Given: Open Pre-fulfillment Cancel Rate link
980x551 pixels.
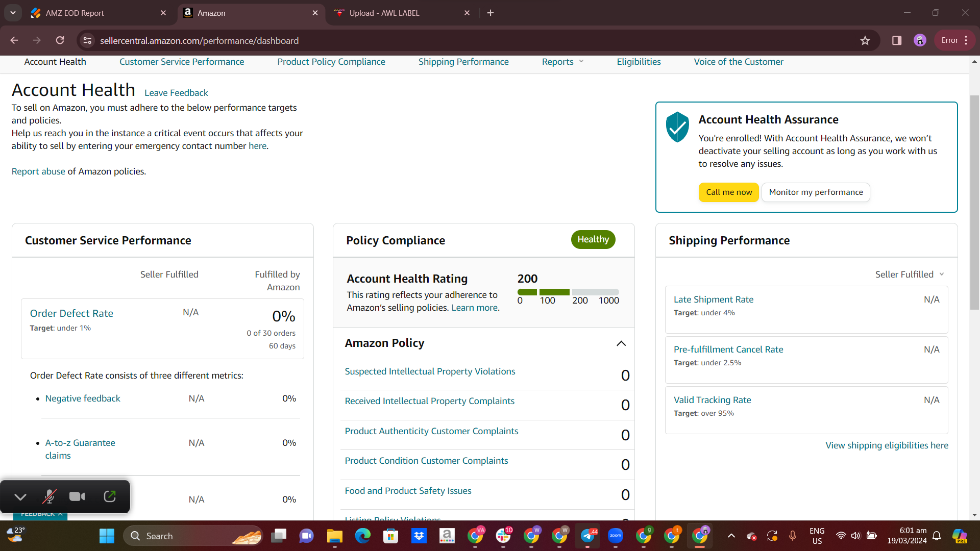Looking at the screenshot, I should [728, 349].
